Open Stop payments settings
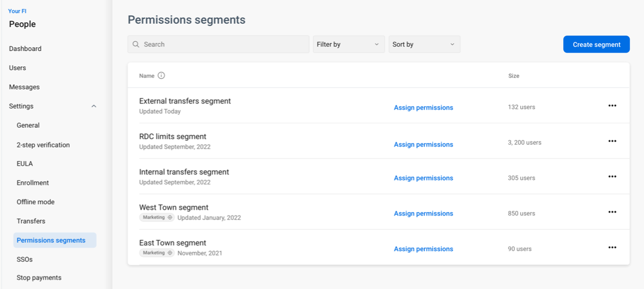This screenshot has width=644, height=289. coord(39,278)
